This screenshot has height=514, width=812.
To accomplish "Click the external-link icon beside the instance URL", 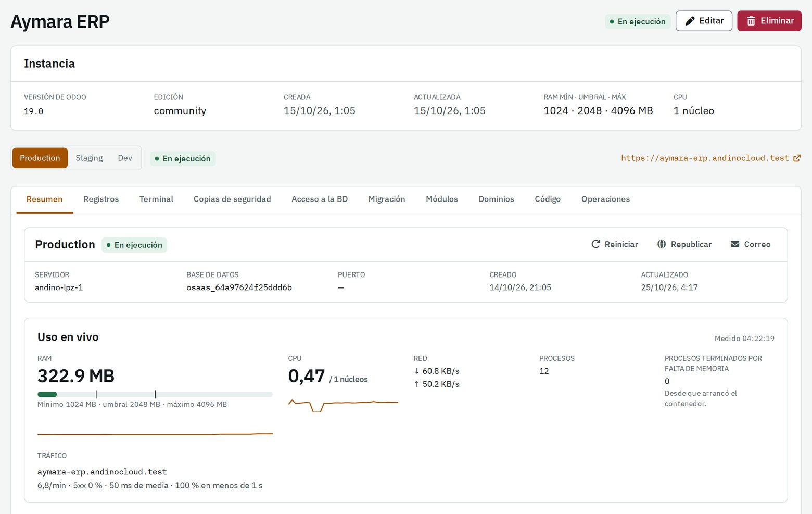I will pos(797,158).
